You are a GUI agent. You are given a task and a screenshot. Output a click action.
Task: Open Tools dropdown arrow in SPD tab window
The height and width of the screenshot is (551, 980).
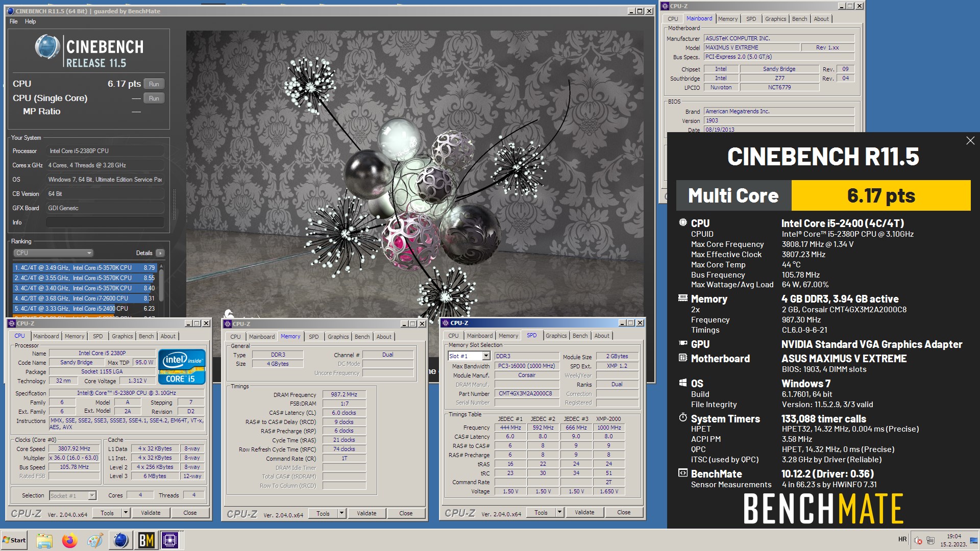pyautogui.click(x=559, y=512)
